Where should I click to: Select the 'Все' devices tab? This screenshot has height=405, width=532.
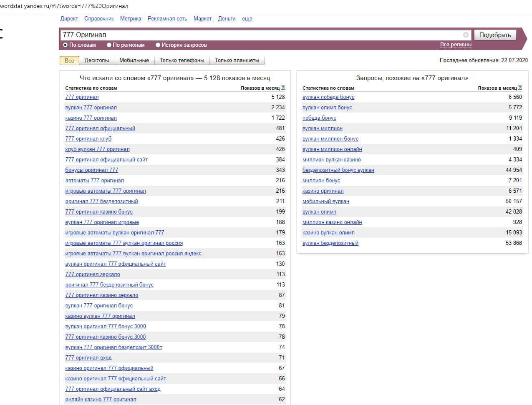(69, 60)
